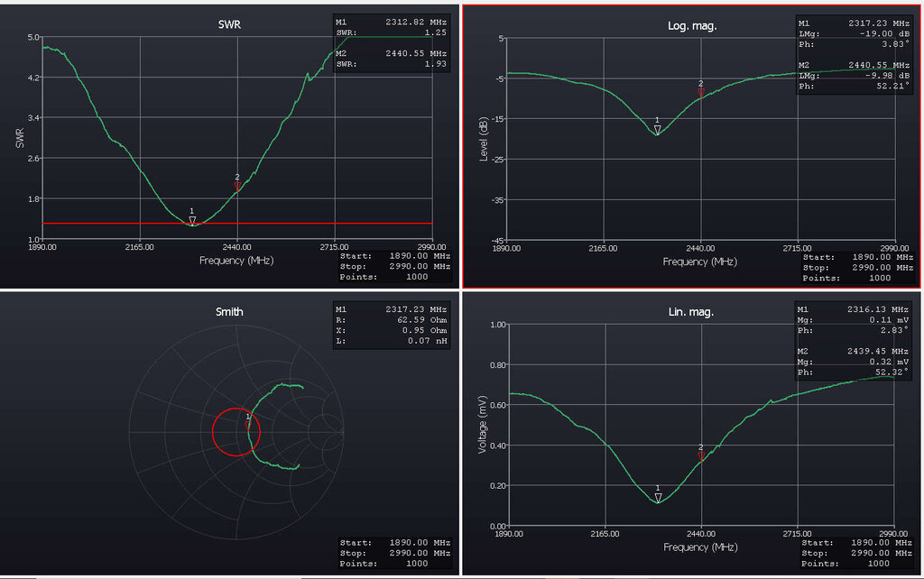
Task: Click marker 2 on the Lin. mag. trace
Action: pyautogui.click(x=701, y=455)
